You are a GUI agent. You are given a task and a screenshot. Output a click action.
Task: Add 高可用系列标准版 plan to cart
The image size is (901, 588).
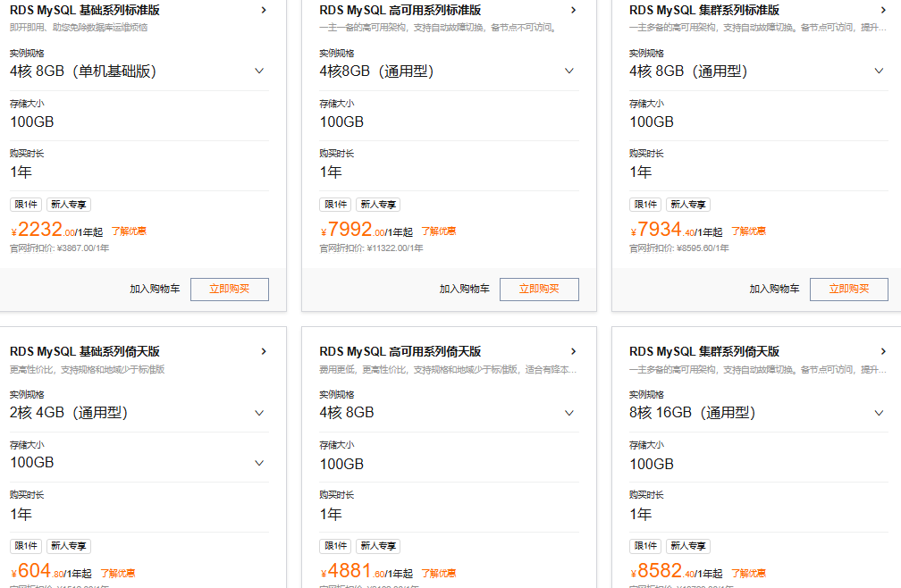[x=464, y=290]
